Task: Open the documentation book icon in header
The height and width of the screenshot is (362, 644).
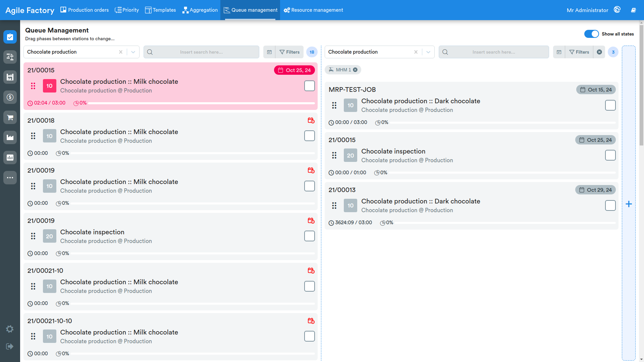Action: [x=633, y=10]
